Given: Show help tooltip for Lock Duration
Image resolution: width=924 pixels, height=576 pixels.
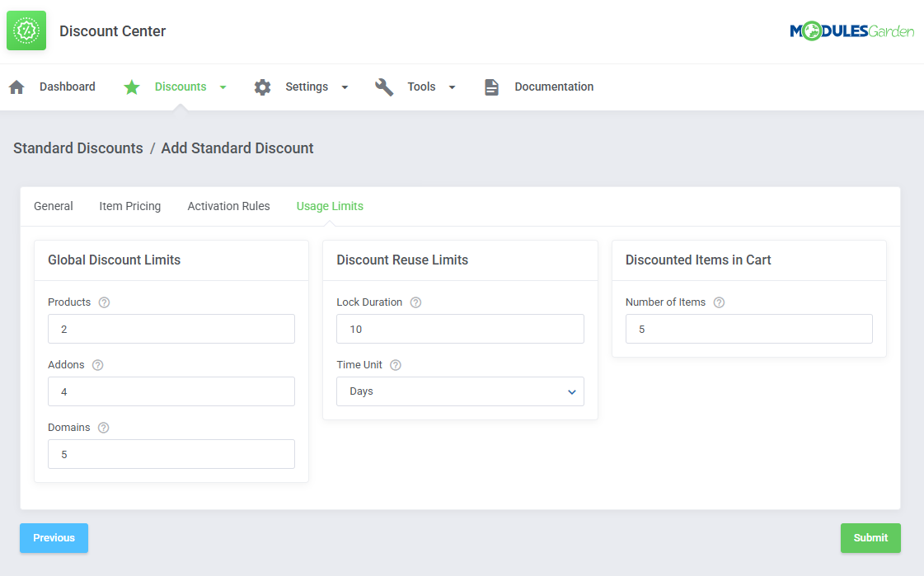Looking at the screenshot, I should 416,302.
